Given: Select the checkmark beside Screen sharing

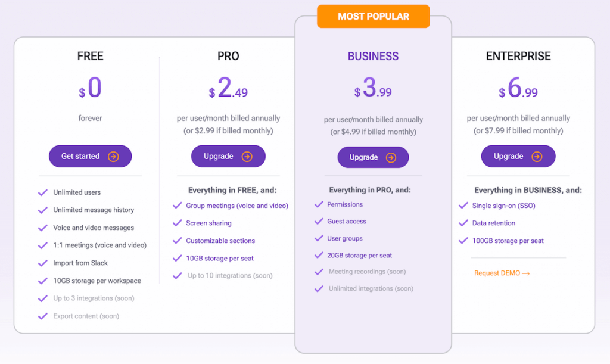Looking at the screenshot, I should [x=177, y=223].
